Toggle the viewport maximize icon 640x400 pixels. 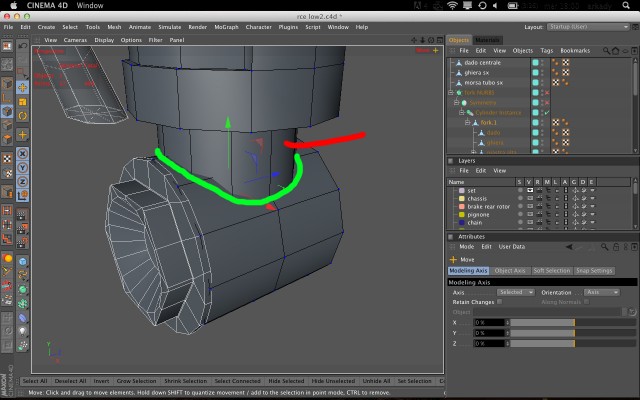coord(440,40)
